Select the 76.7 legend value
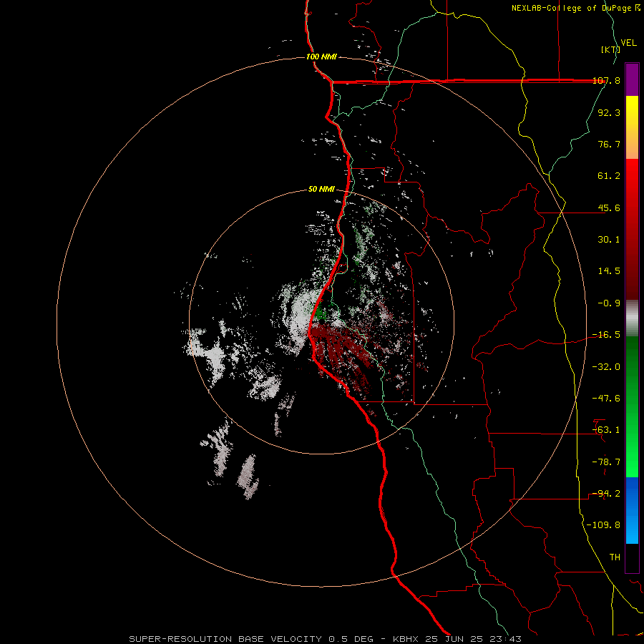This screenshot has height=644, width=644. coord(609,144)
